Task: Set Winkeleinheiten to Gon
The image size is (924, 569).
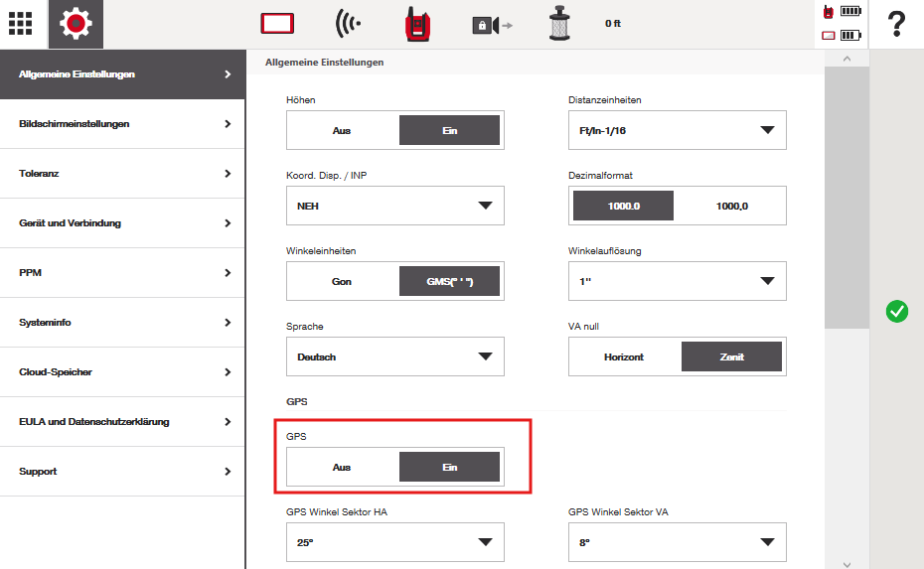Action: 342,281
